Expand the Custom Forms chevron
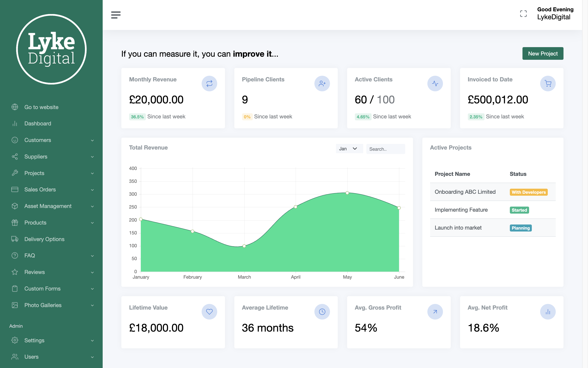 pos(92,289)
